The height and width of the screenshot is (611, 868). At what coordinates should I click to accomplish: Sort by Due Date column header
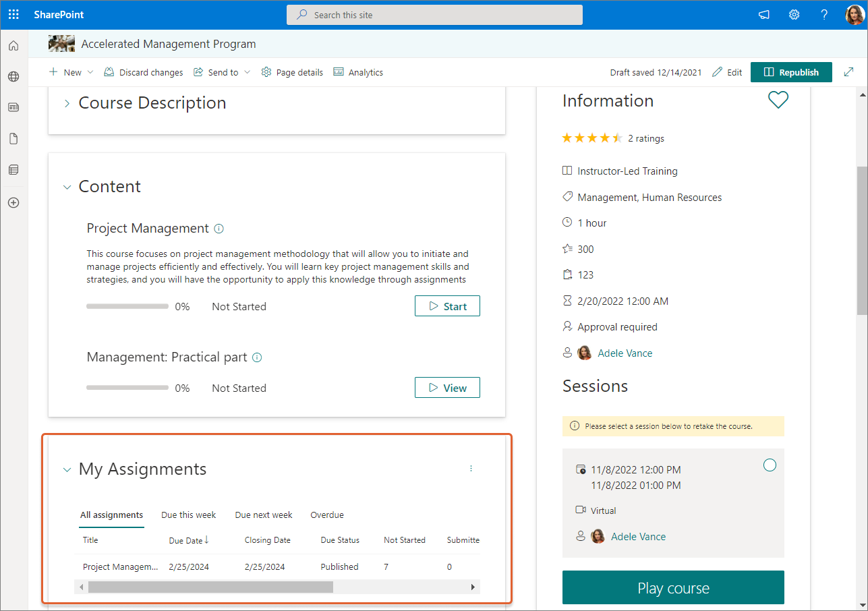click(x=188, y=540)
